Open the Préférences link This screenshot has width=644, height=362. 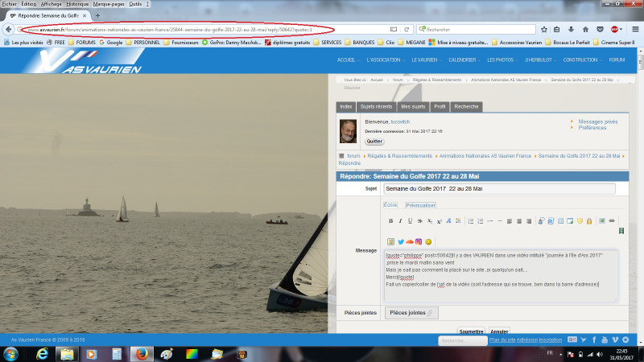592,128
